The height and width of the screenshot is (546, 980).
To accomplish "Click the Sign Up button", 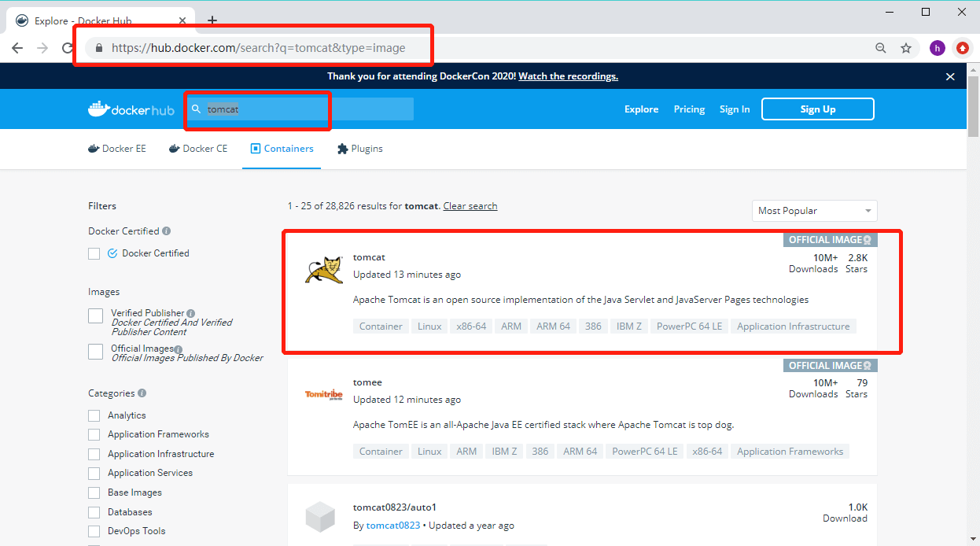I will 818,109.
